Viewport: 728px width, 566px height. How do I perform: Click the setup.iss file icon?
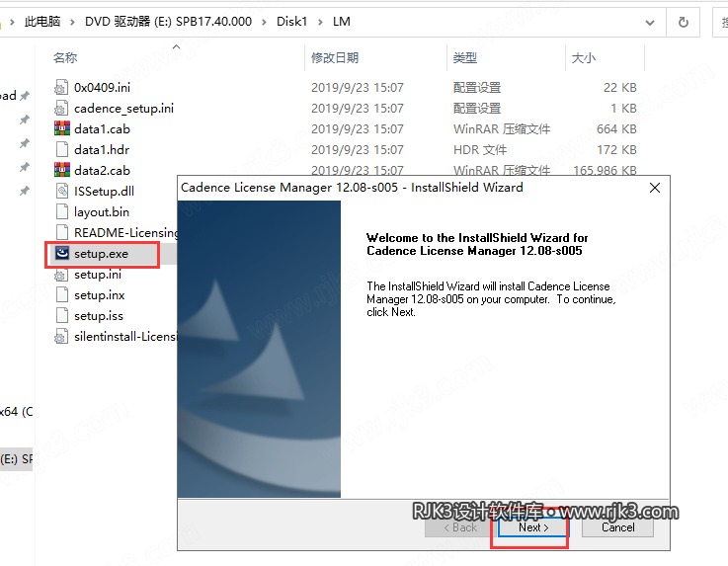(62, 316)
